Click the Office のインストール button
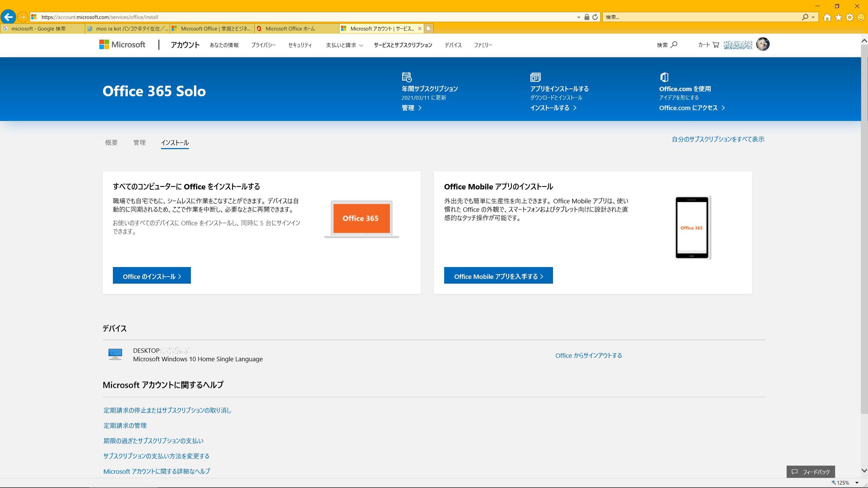This screenshot has width=868, height=488. click(152, 276)
